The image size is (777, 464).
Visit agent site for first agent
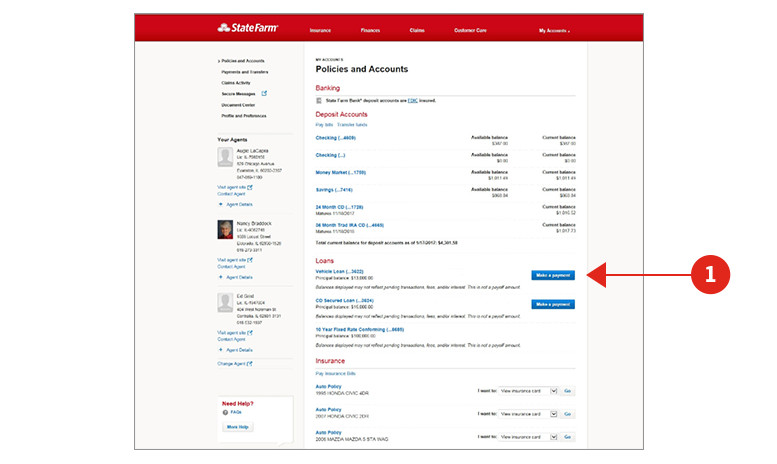pos(231,187)
